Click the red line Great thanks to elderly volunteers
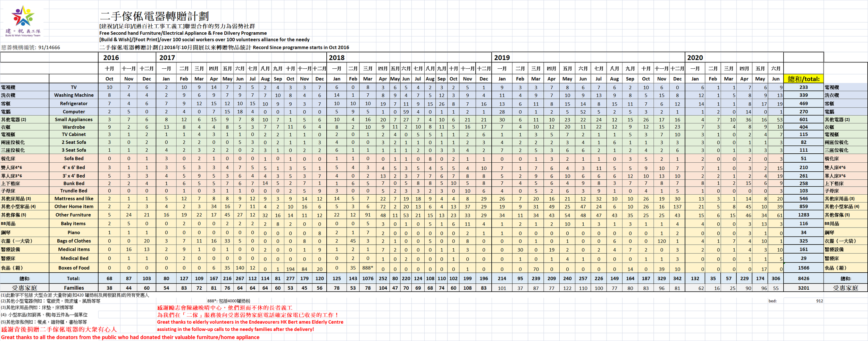Screen dimensions: 868x341 click(x=250, y=322)
